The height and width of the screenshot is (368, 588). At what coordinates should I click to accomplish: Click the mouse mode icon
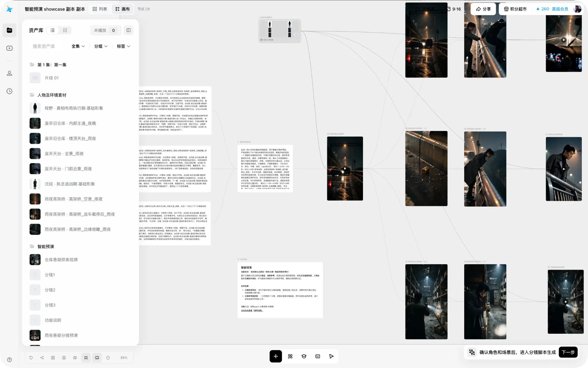point(108,358)
